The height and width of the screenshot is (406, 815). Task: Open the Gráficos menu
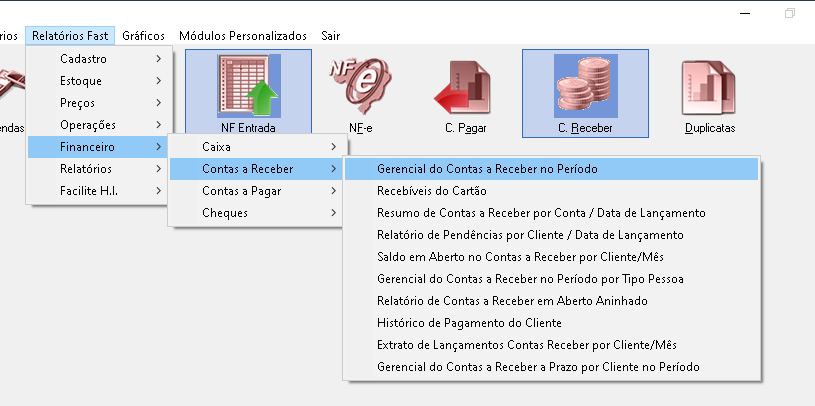142,35
